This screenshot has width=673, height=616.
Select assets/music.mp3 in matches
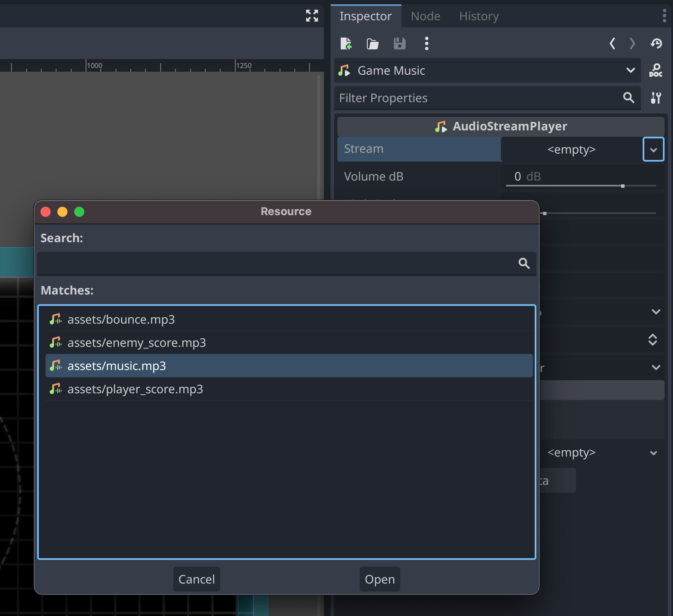[x=289, y=366]
